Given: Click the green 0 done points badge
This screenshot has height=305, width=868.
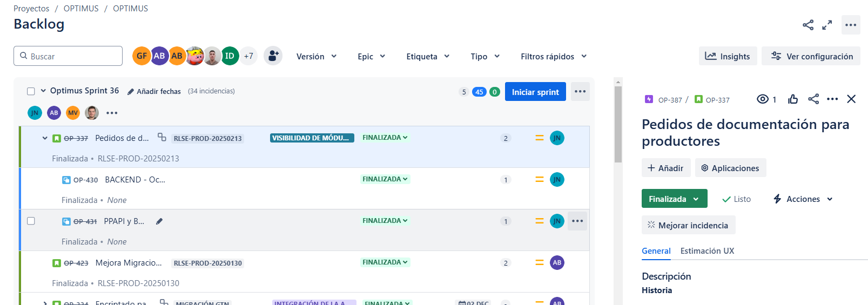Looking at the screenshot, I should [495, 92].
